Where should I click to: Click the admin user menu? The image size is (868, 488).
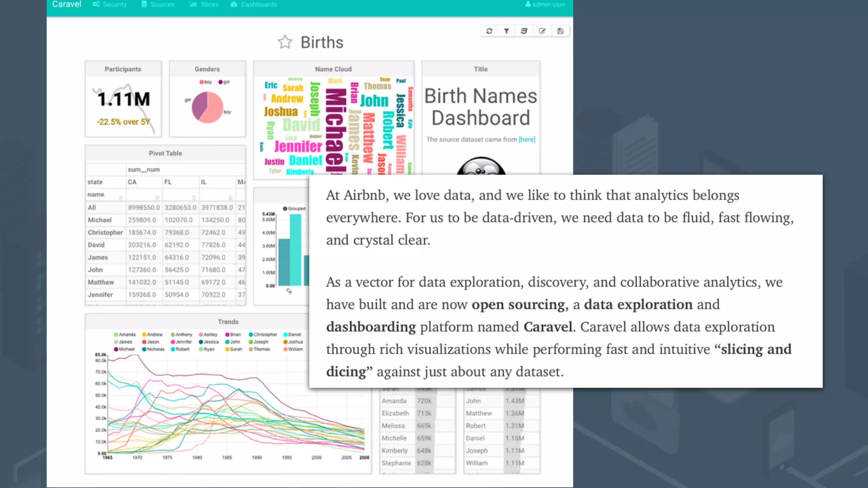click(x=545, y=4)
